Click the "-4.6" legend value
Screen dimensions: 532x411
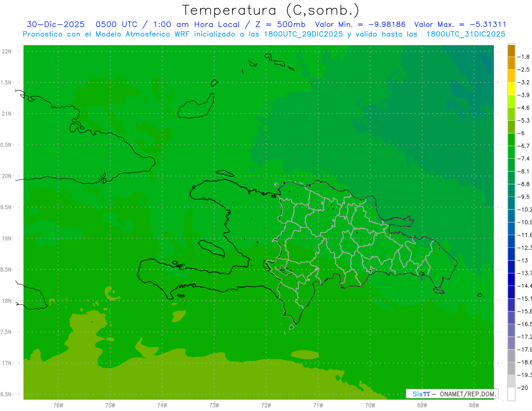click(524, 108)
